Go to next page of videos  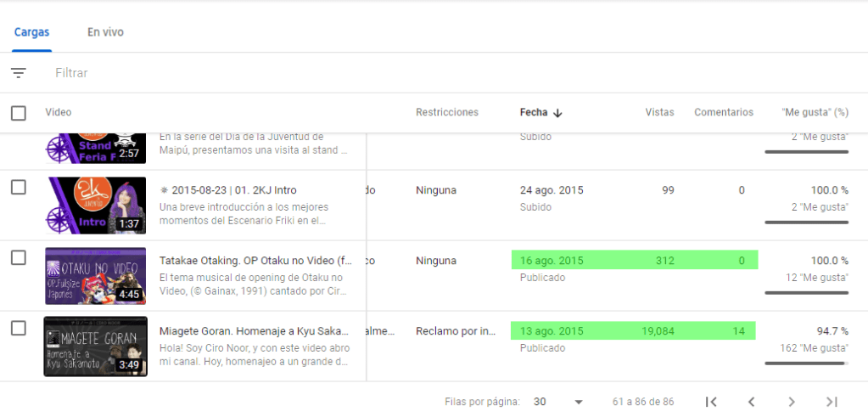coord(791,402)
